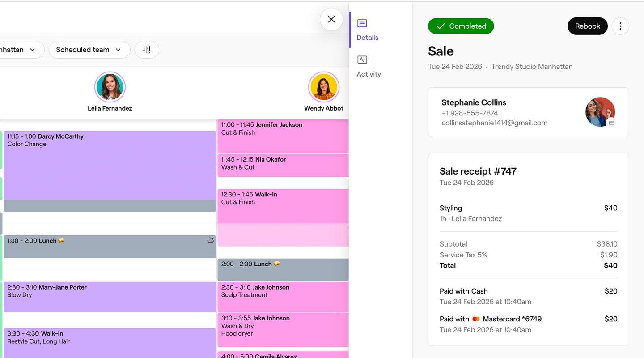Click Wendy Abbot's avatar photo
This screenshot has height=358, width=644.
pyautogui.click(x=323, y=87)
